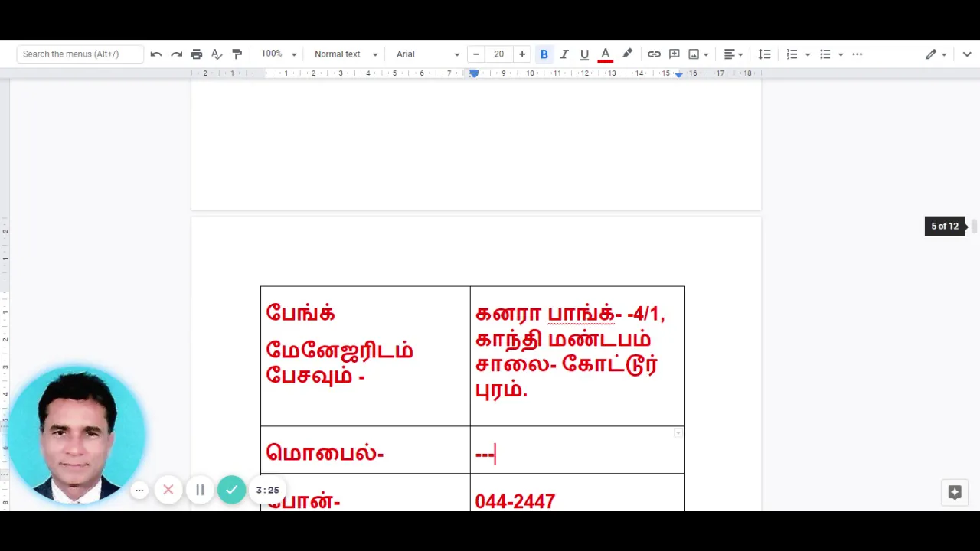Viewport: 980px width, 551px height.
Task: Click the Undo arrow icon
Action: coord(156,54)
